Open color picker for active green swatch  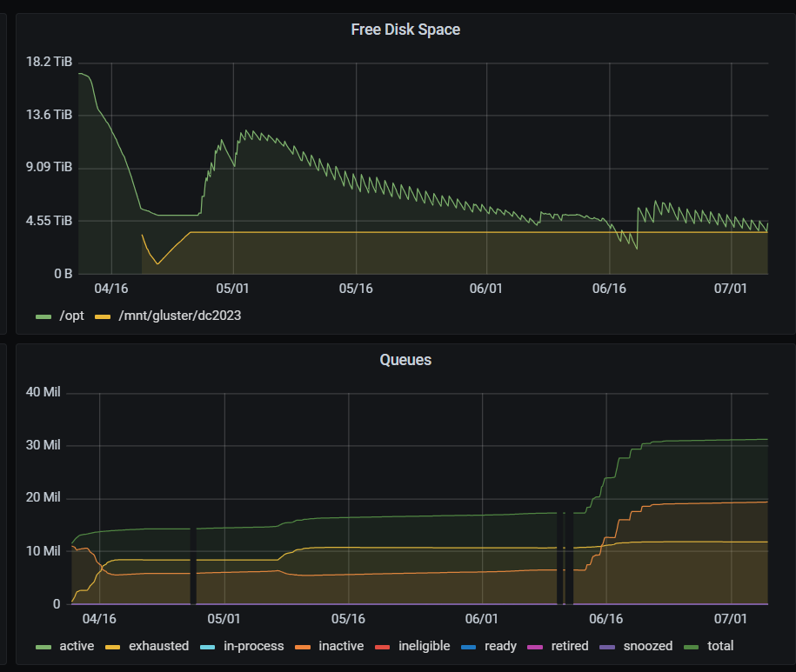[x=43, y=647]
